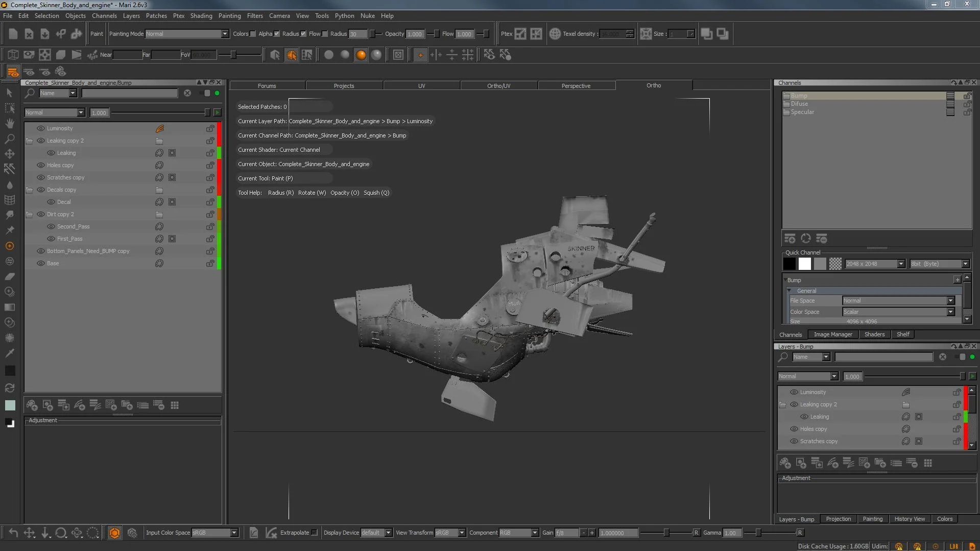This screenshot has width=980, height=551.
Task: Toggle the wireframe cube view icon
Action: click(x=13, y=55)
